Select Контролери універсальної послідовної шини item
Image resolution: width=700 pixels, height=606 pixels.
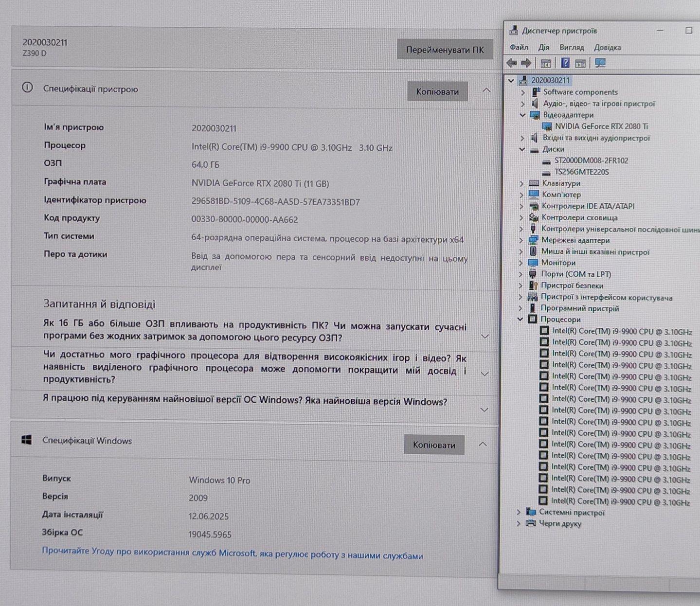(x=620, y=229)
